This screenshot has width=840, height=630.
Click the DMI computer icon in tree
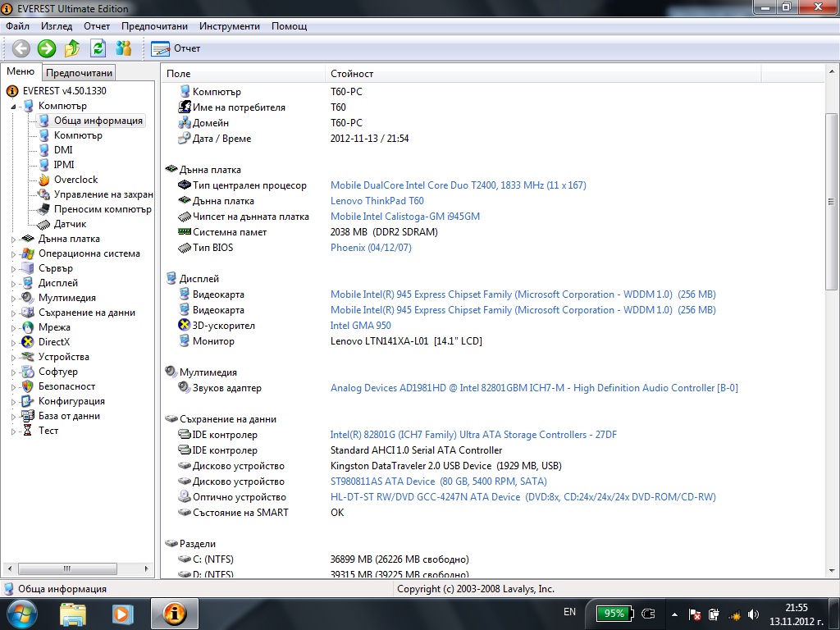point(44,150)
